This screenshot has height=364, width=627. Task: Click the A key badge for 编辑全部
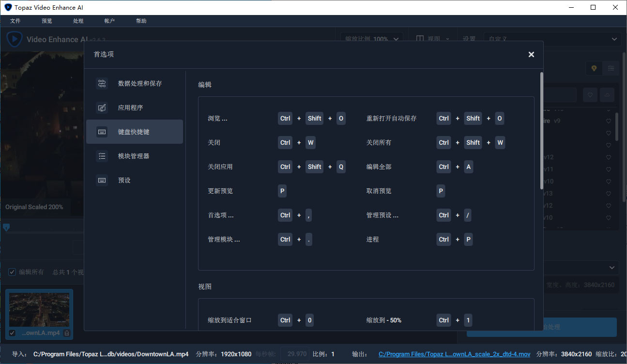(468, 167)
